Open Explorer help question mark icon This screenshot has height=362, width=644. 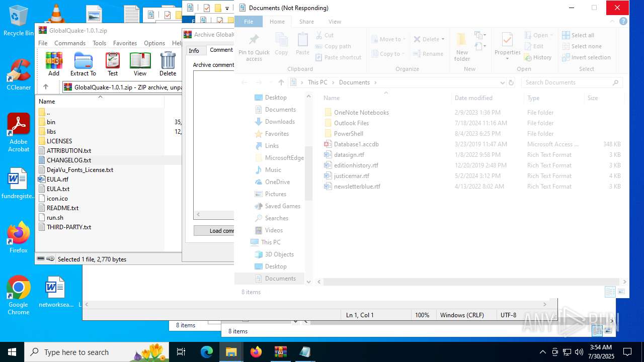point(623,22)
